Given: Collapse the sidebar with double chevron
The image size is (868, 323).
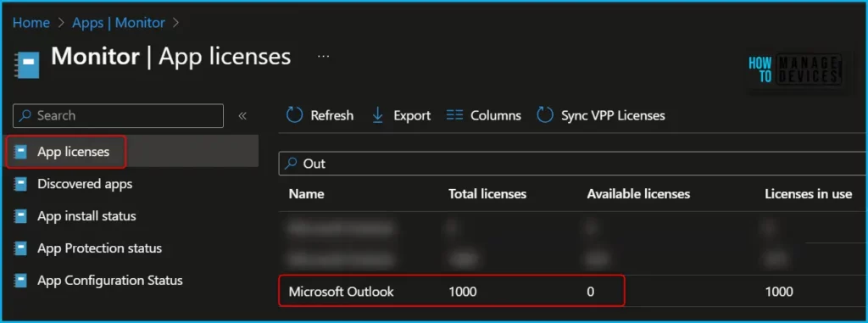Looking at the screenshot, I should pyautogui.click(x=242, y=116).
